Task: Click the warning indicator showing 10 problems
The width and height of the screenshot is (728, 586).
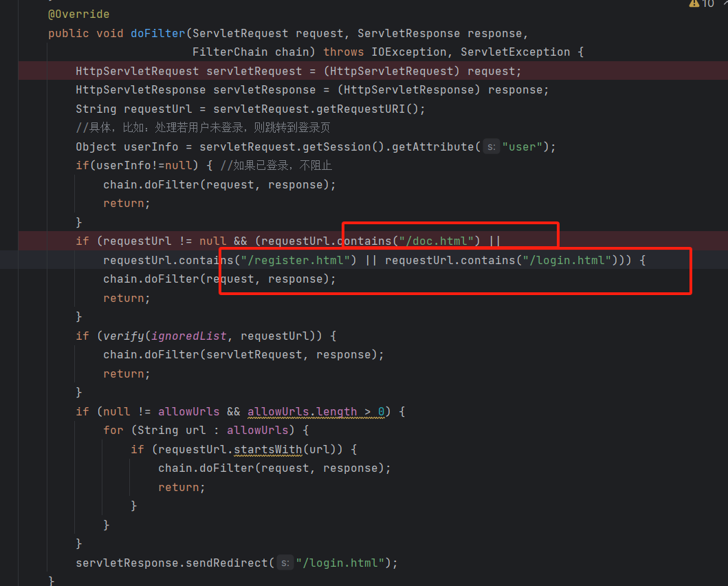Action: pyautogui.click(x=702, y=3)
